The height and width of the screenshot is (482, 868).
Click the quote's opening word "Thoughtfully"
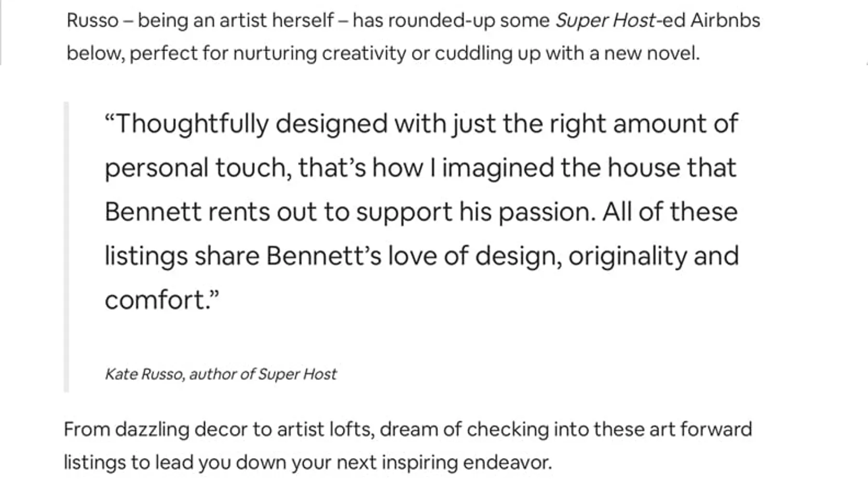tap(192, 123)
